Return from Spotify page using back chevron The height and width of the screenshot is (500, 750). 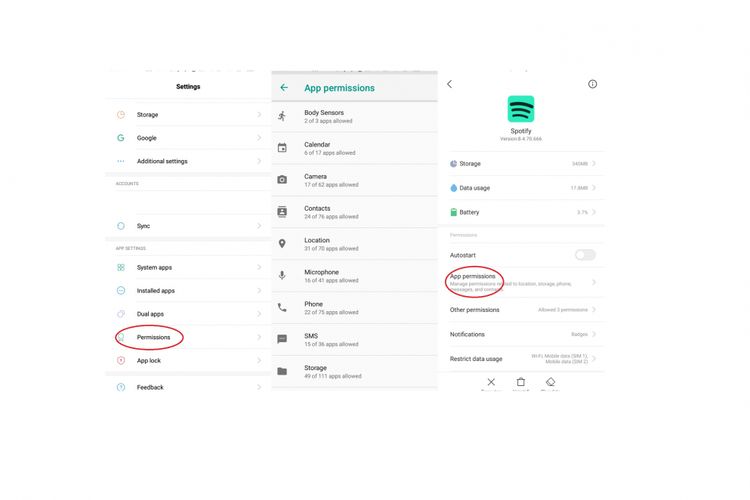point(449,84)
